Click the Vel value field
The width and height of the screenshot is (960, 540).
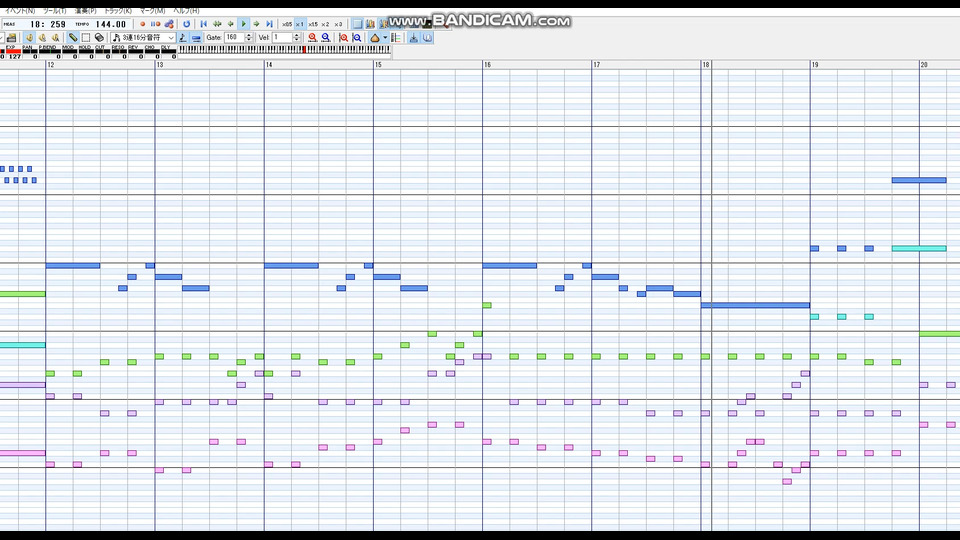(x=282, y=37)
